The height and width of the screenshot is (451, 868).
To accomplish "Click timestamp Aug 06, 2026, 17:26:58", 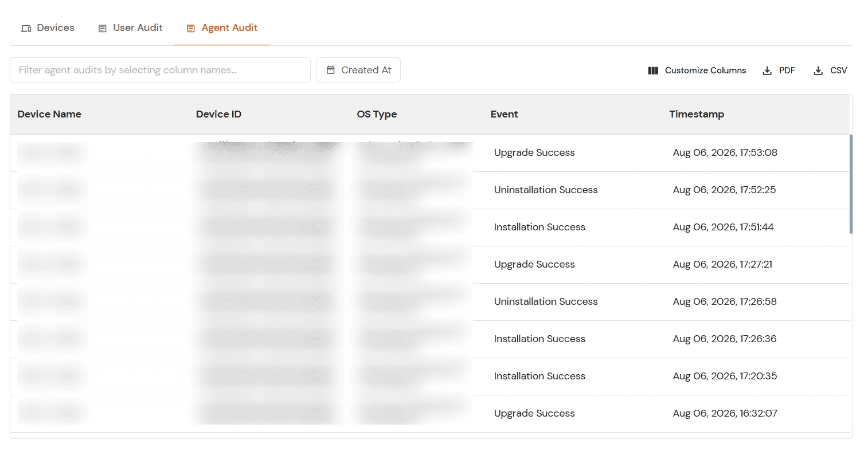I will pyautogui.click(x=725, y=301).
